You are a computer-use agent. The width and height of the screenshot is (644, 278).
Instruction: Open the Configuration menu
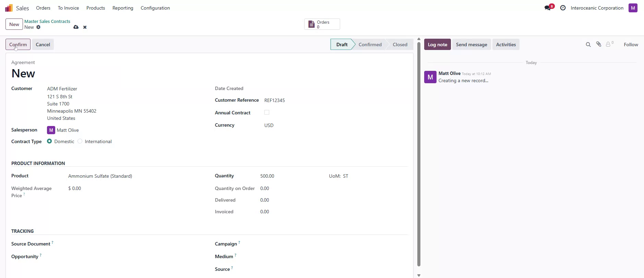point(155,8)
